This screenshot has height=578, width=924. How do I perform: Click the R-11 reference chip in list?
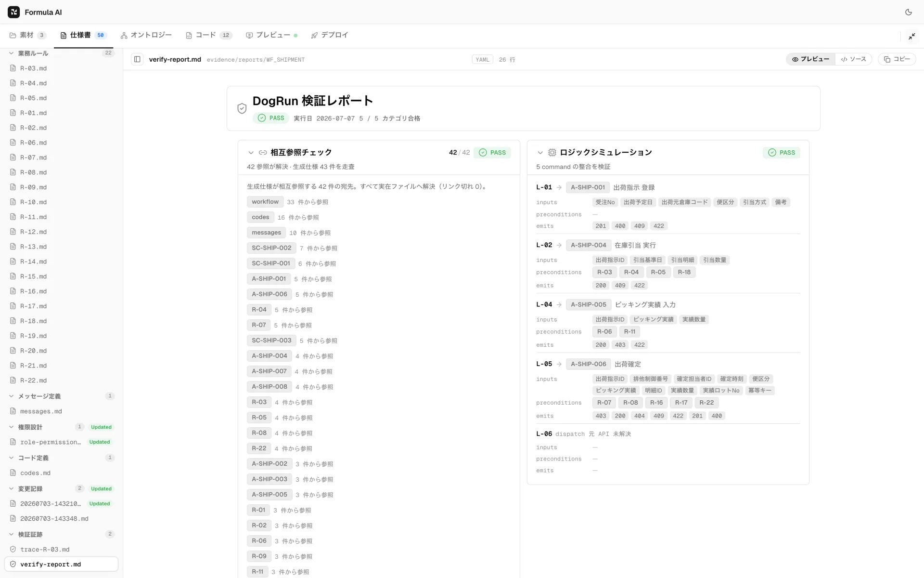click(257, 572)
